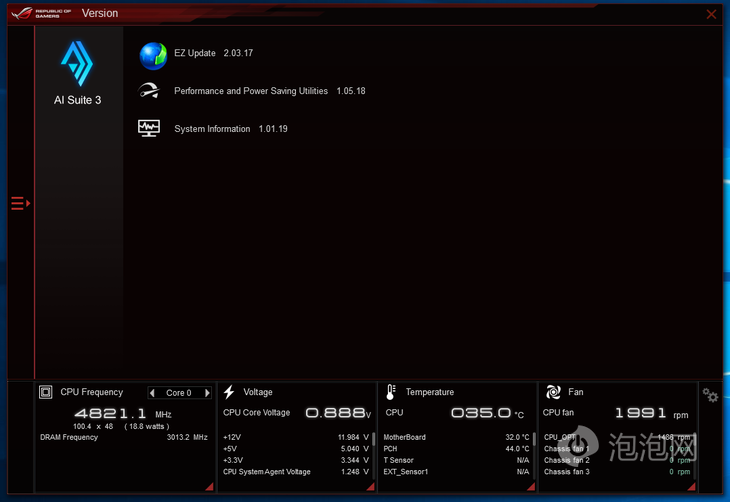
Task: Expand the Voltage panel corner triangle
Action: (369, 487)
